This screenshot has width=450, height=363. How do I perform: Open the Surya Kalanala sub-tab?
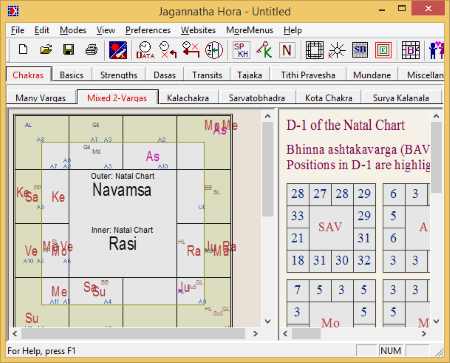[401, 98]
